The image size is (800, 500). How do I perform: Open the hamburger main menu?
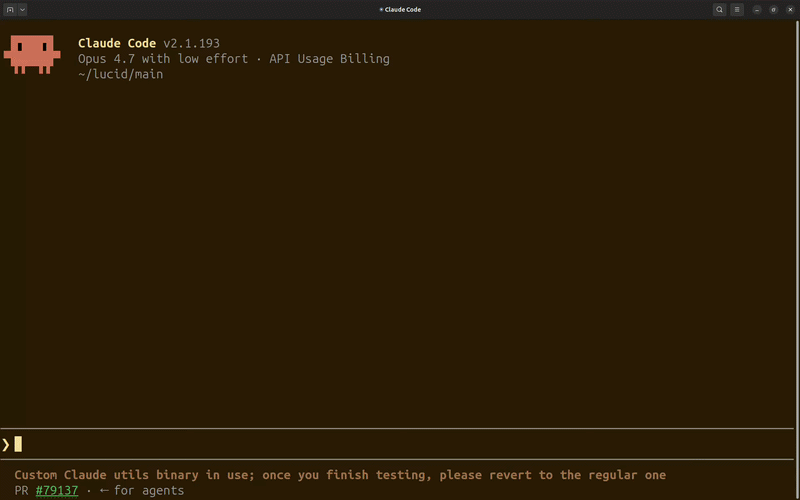point(737,10)
